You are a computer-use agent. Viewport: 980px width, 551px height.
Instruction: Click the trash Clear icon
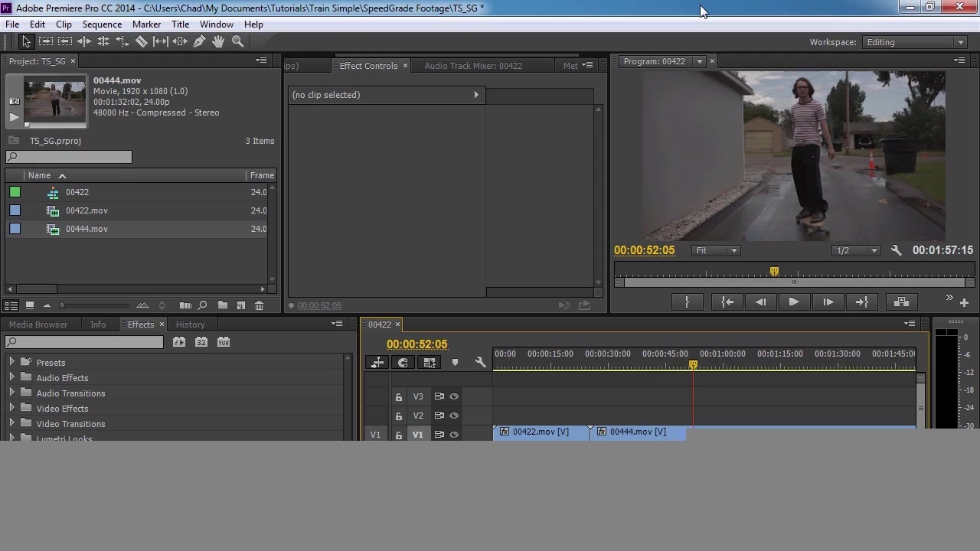(259, 305)
